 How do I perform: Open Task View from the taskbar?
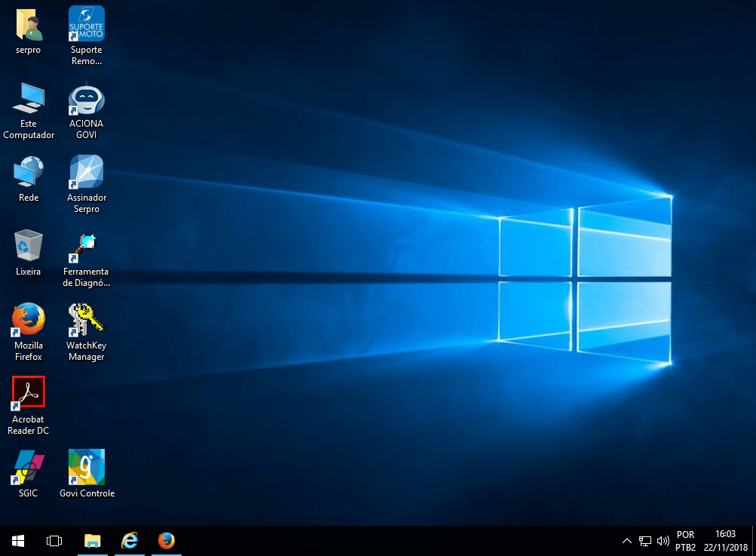(54, 541)
